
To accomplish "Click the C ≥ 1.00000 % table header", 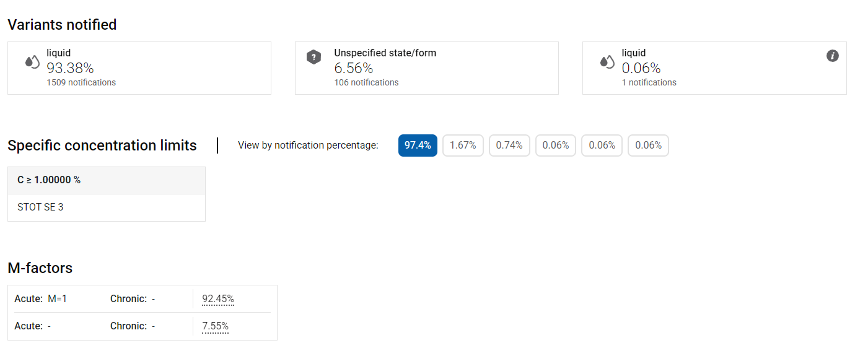I will tap(49, 180).
